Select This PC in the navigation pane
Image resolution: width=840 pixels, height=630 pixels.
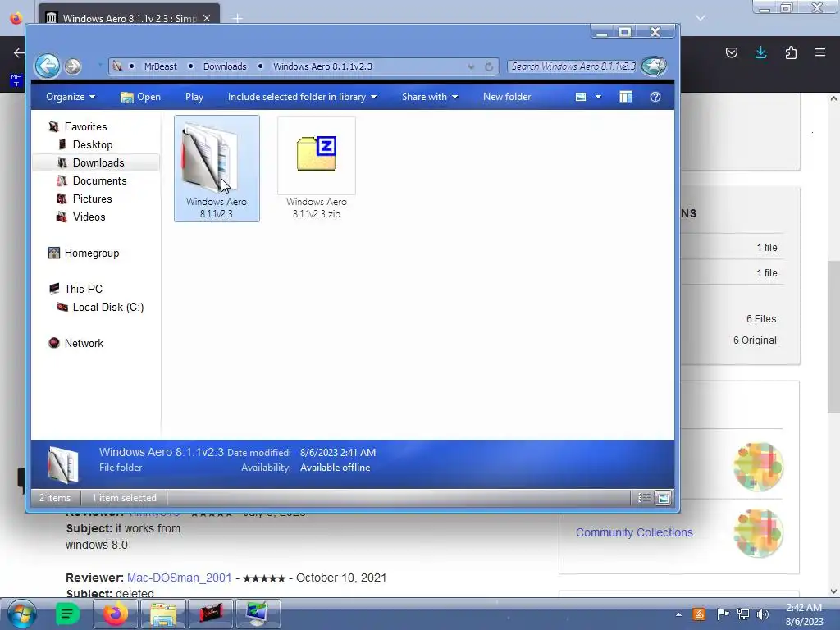(x=83, y=289)
